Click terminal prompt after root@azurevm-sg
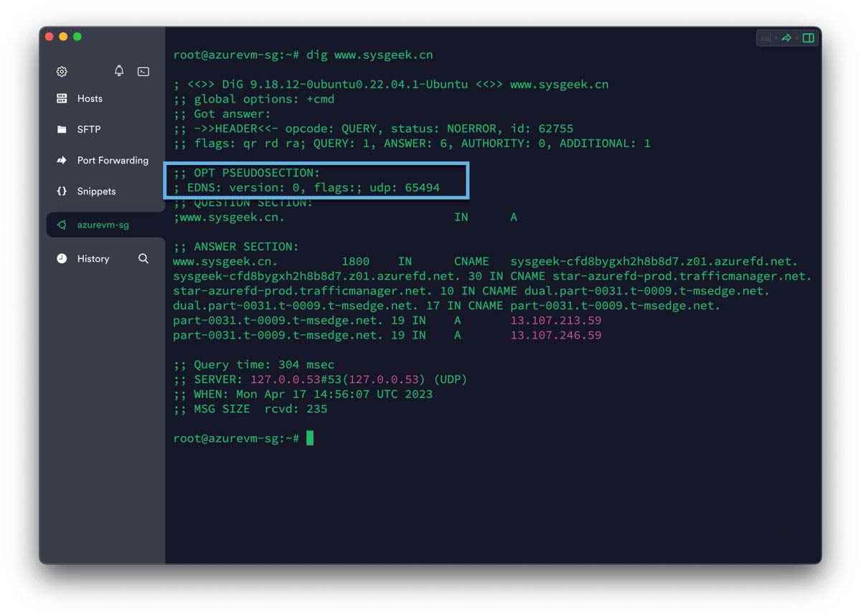The height and width of the screenshot is (616, 861). (x=310, y=438)
